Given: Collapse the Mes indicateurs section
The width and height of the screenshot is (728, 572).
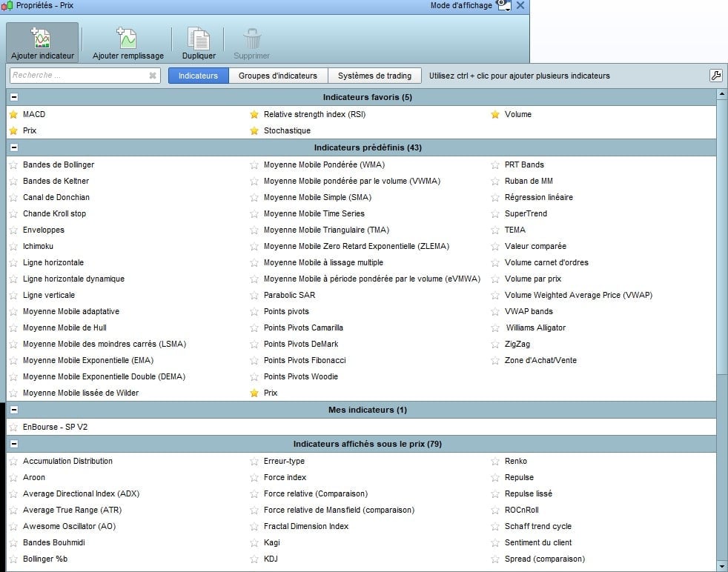Looking at the screenshot, I should click(x=14, y=410).
